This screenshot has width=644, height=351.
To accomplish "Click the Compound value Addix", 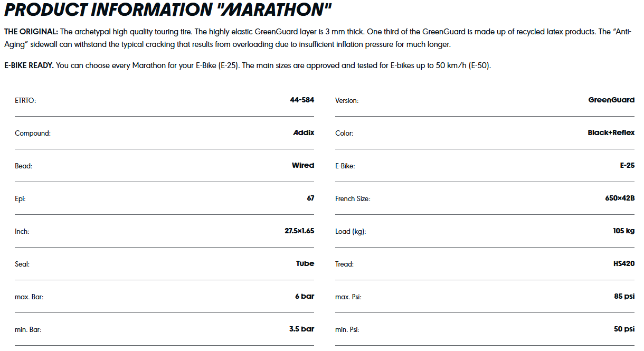I will coord(304,132).
